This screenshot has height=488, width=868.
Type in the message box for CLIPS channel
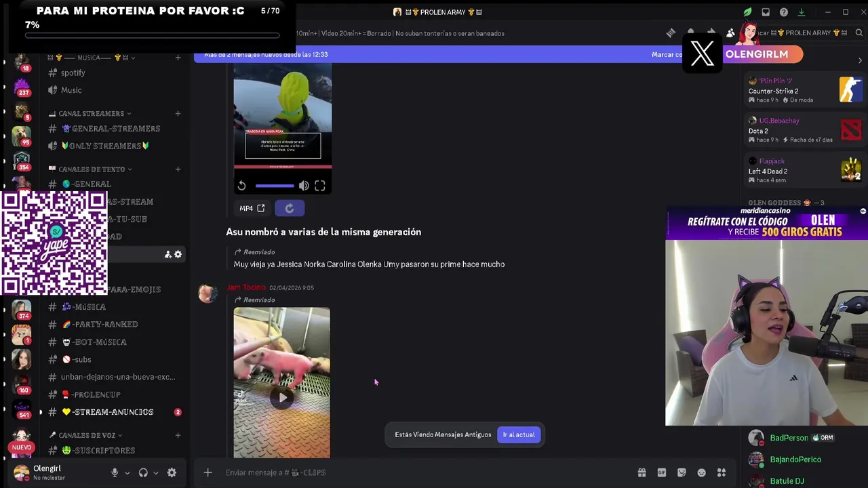point(420,472)
